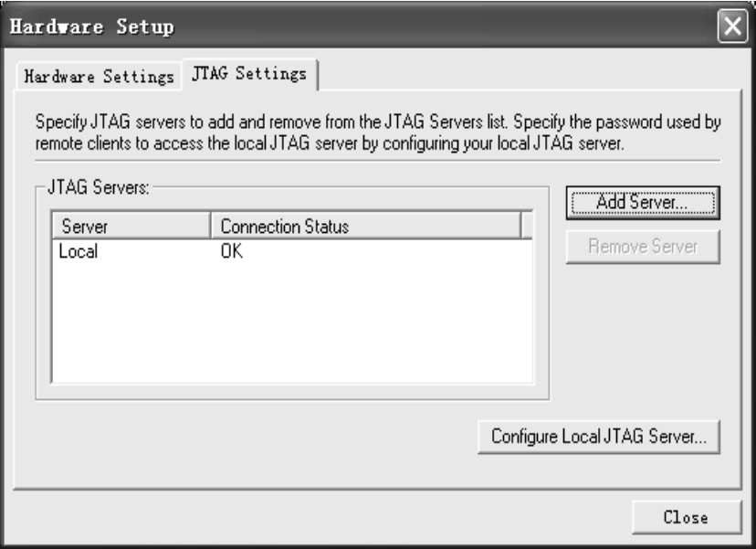Click divider at right edge of Connection Status header
The width and height of the screenshot is (756, 549).
521,226
